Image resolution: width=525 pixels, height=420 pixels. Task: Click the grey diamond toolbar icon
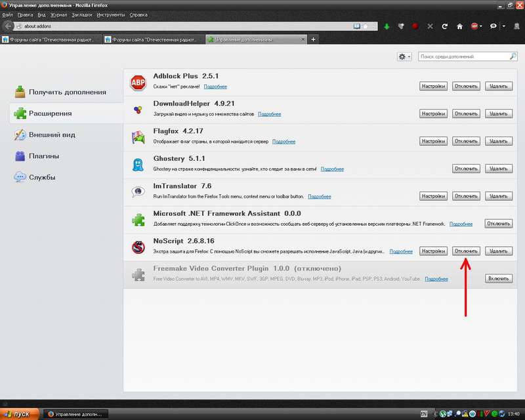[401, 26]
